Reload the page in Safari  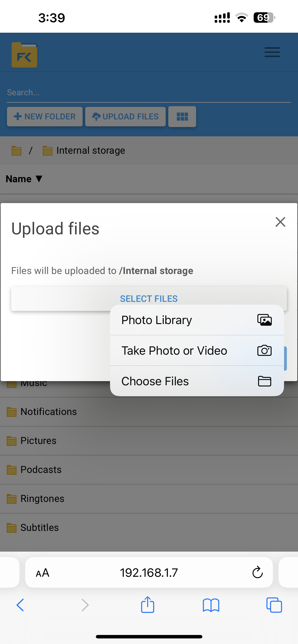(257, 573)
